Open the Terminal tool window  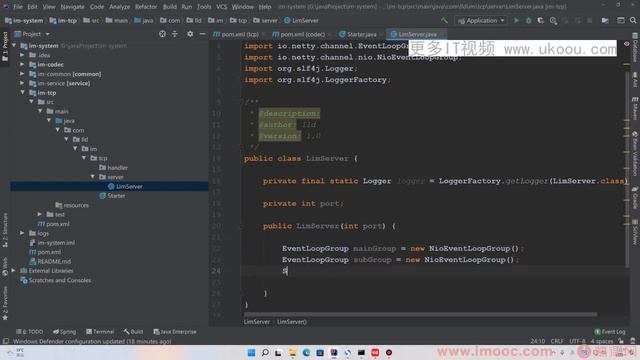click(x=100, y=331)
